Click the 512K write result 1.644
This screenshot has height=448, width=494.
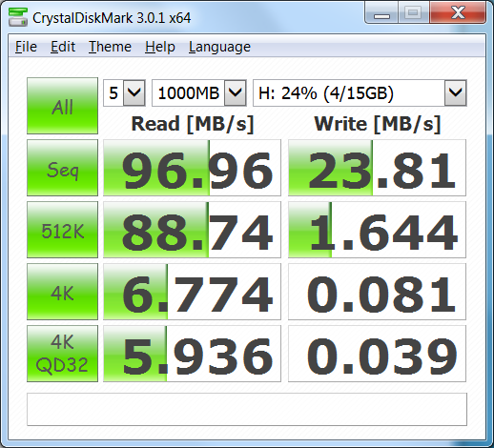377,230
